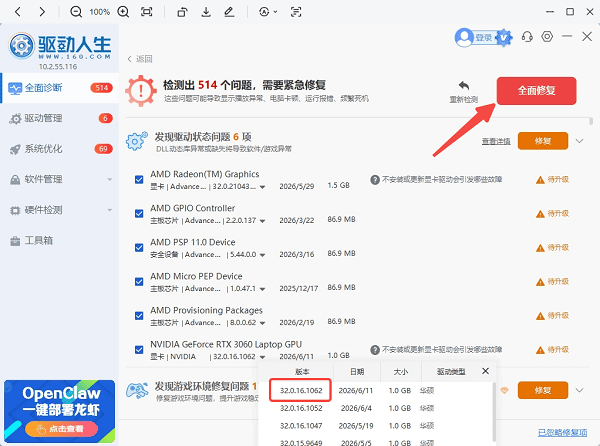Expand the game environment repair section chevron
The width and height of the screenshot is (600, 446).
[x=579, y=391]
